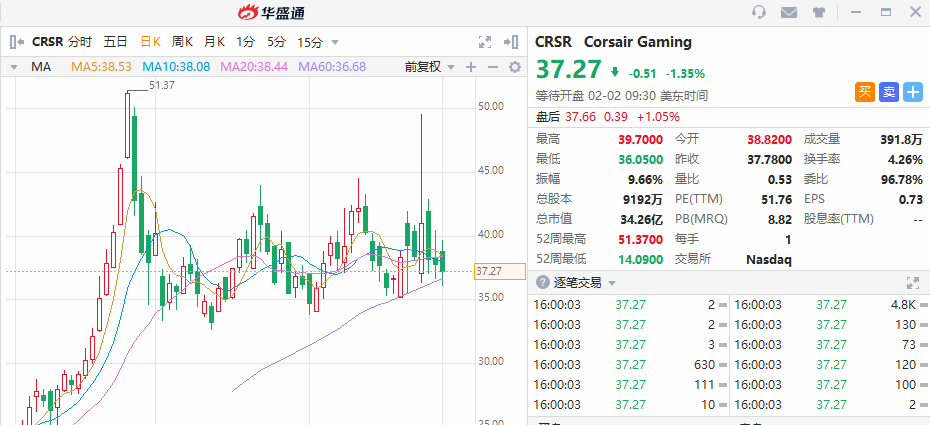
Task: Zoom in chart with plus icon
Action: click(x=471, y=67)
